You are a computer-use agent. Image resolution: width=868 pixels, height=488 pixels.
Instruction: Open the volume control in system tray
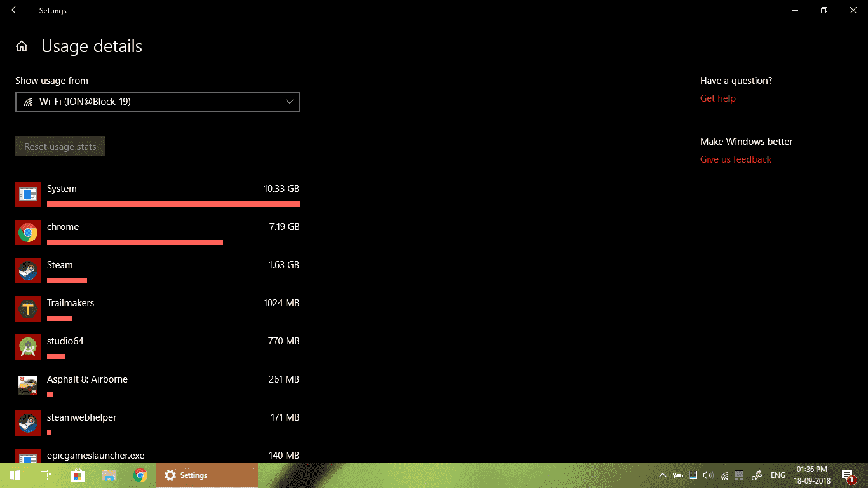pyautogui.click(x=709, y=475)
